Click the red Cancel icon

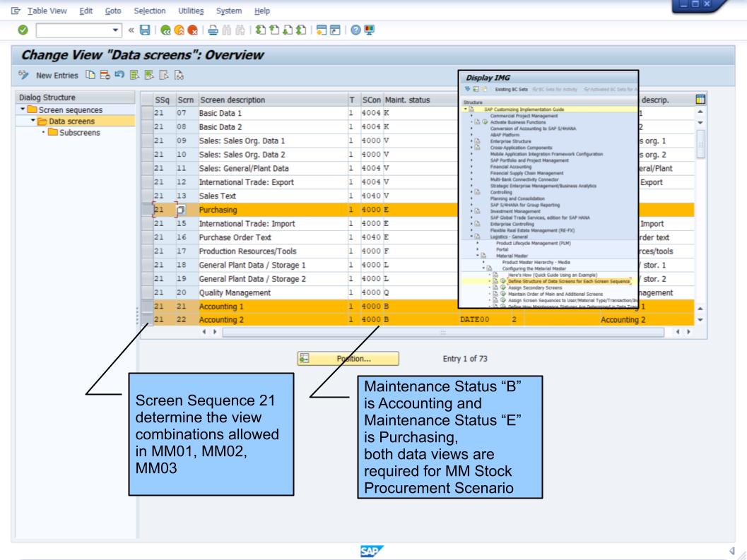tap(192, 30)
